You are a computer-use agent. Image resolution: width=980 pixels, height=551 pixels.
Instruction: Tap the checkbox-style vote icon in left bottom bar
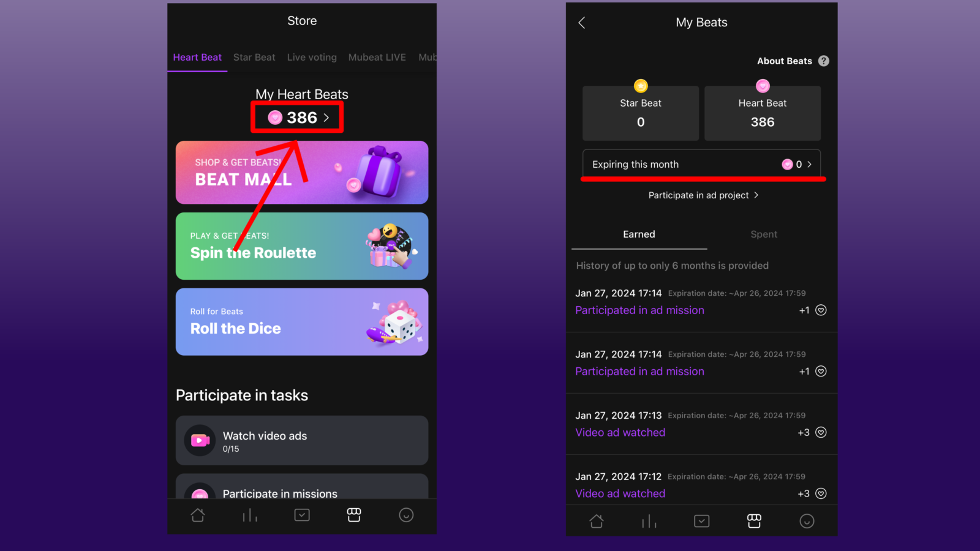point(302,515)
